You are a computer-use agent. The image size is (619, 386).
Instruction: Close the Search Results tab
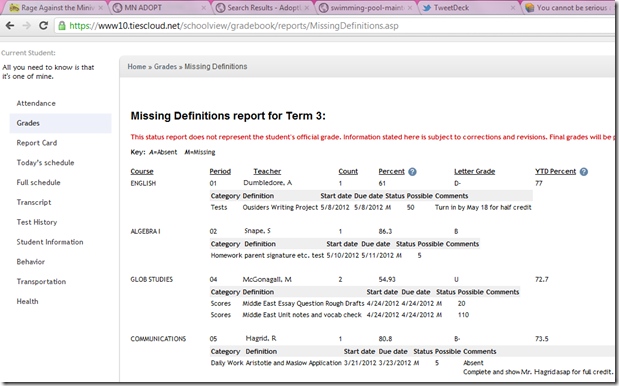point(307,8)
